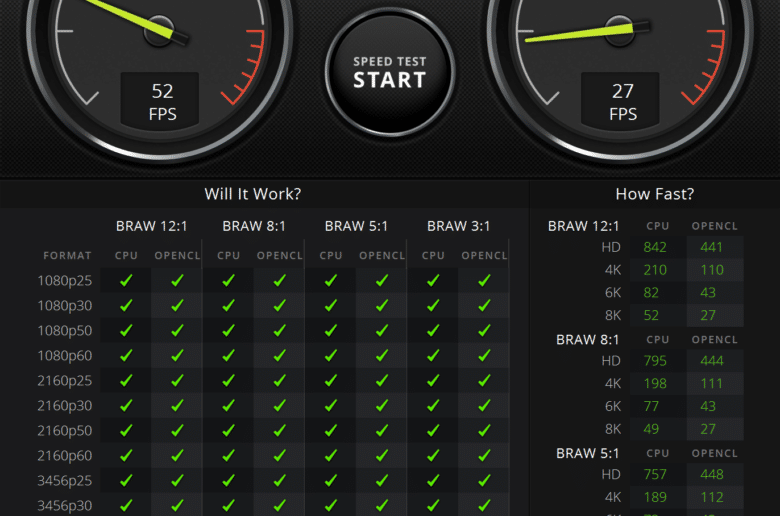Click BRAW 12:1 HD CPU value 842
780x516 pixels.
(655, 247)
